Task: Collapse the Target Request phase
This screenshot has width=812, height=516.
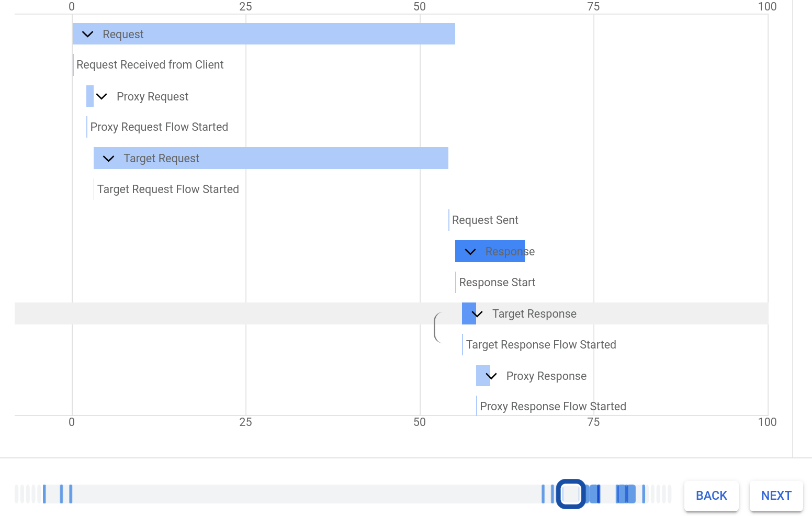Action: (x=108, y=158)
